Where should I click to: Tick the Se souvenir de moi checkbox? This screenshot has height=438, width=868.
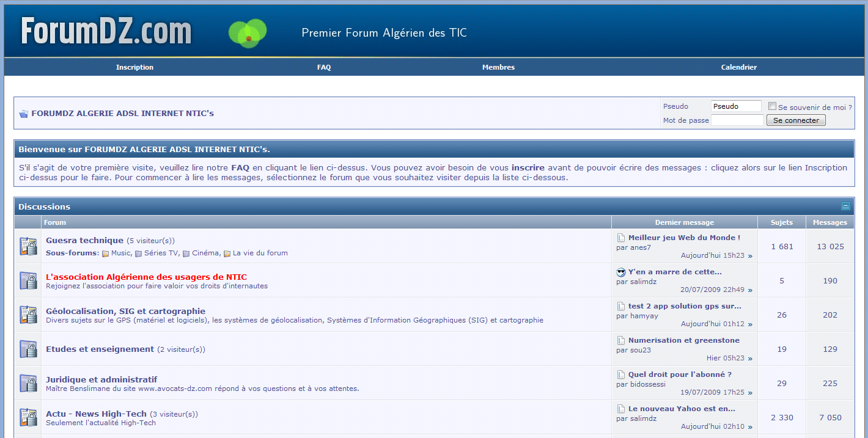coord(772,106)
